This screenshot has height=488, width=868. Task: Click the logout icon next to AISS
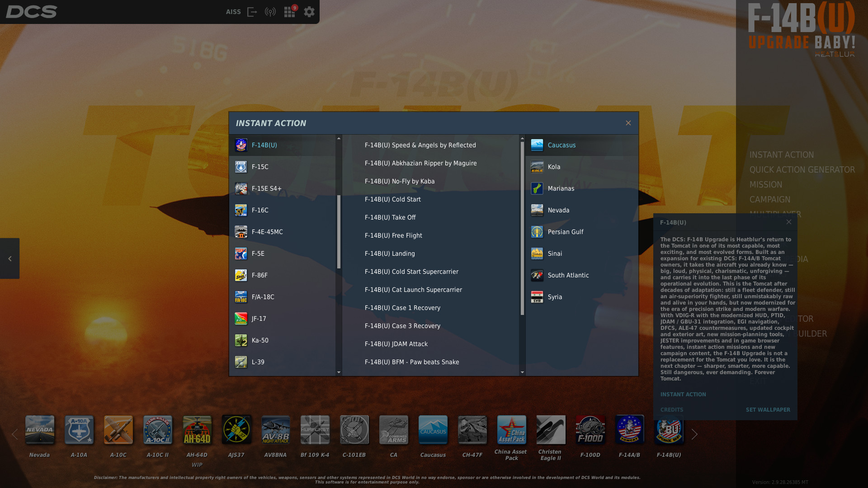coord(252,12)
